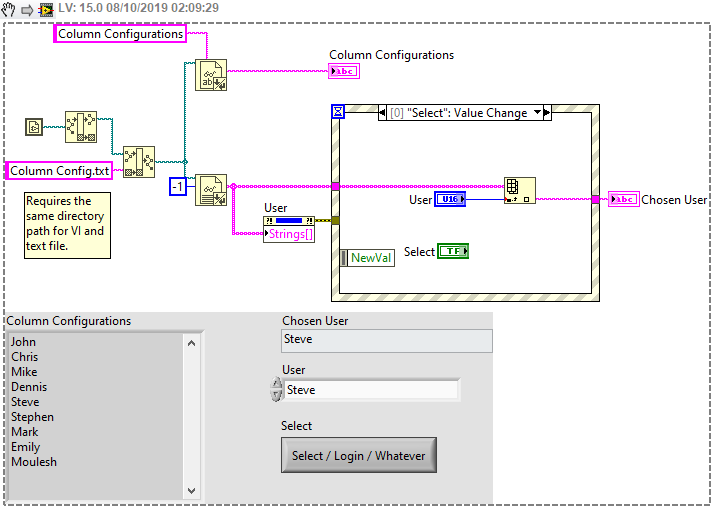This screenshot has width=714, height=509.
Task: Select the Build Path function node
Action: [x=139, y=162]
